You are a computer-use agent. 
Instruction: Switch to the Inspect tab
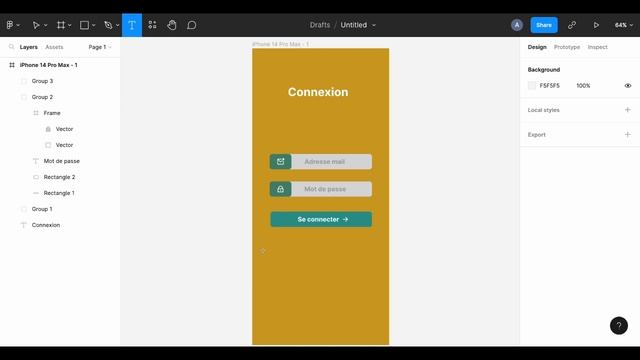click(598, 47)
